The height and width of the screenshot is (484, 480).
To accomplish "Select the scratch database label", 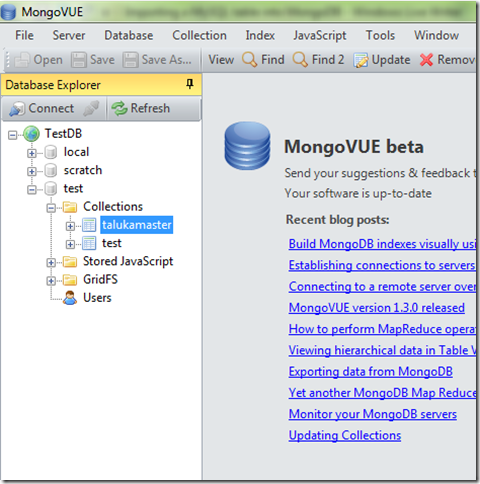I will pyautogui.click(x=83, y=170).
